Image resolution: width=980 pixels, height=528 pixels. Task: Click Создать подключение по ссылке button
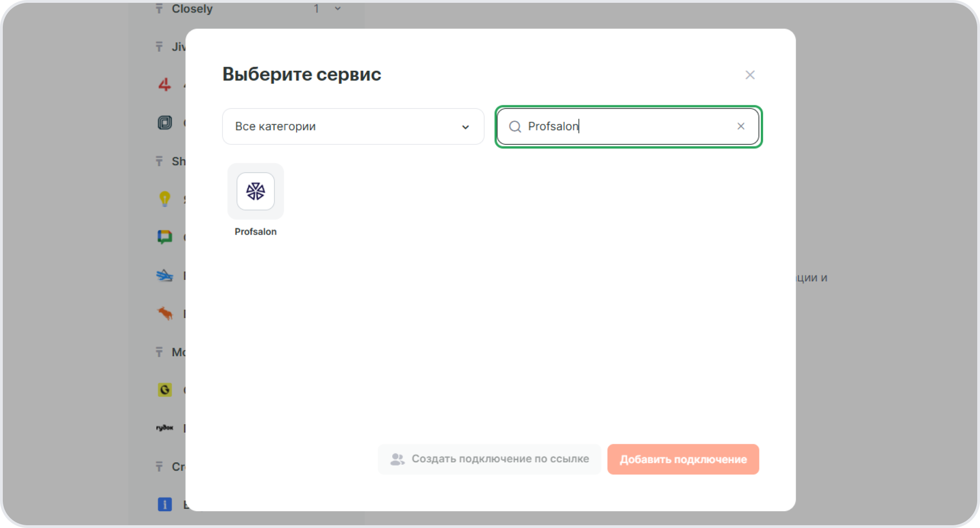pyautogui.click(x=489, y=459)
